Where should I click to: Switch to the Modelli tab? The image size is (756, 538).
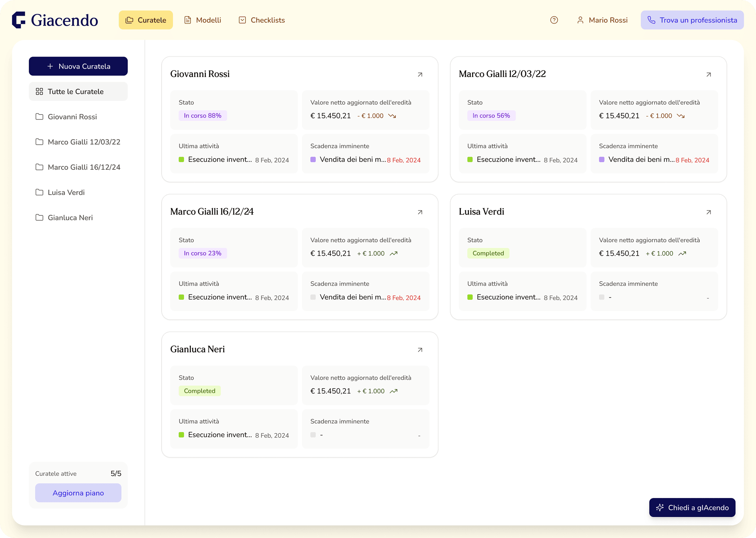tap(203, 20)
